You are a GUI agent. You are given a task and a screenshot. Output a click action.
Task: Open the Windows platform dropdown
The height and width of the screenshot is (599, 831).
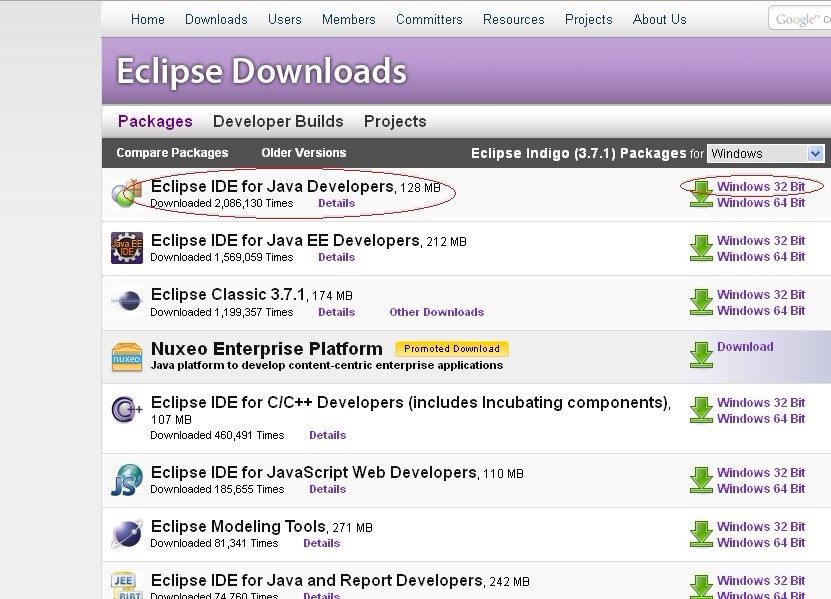[x=766, y=154]
